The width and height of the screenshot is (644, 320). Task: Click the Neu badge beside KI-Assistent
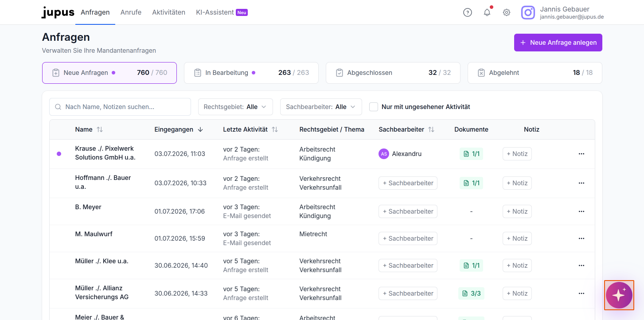[242, 12]
